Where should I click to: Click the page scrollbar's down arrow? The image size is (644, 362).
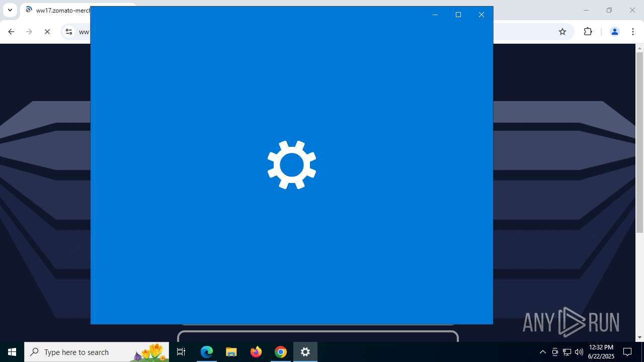click(x=639, y=337)
